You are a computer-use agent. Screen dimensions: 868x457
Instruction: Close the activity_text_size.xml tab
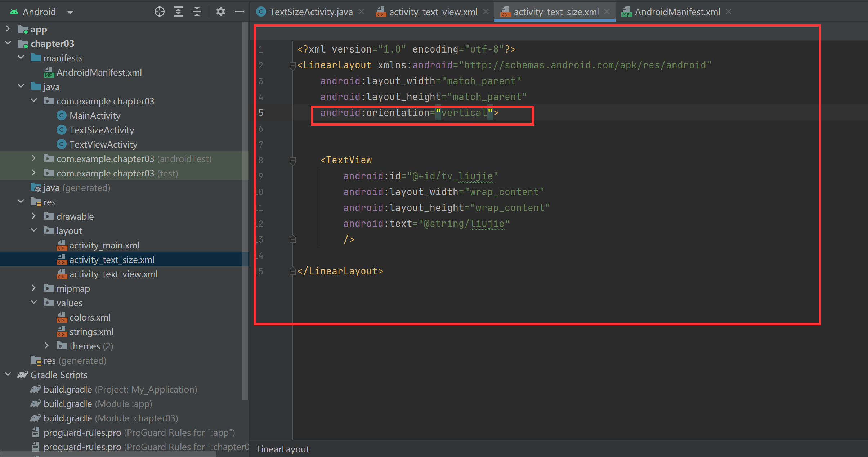(607, 12)
